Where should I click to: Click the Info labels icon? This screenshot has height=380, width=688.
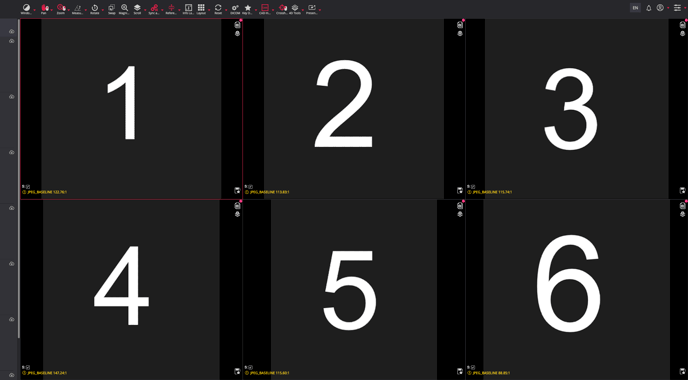(x=188, y=7)
